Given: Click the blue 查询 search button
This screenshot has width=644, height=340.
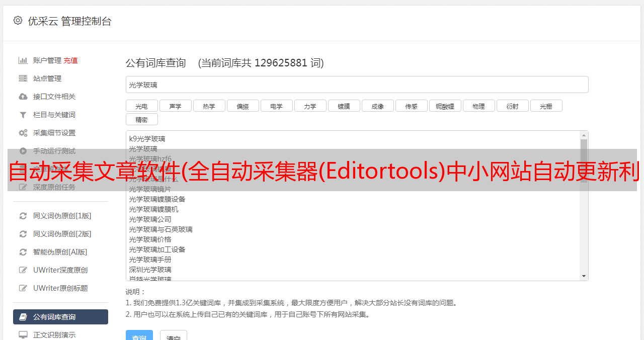Looking at the screenshot, I should click(x=139, y=336).
